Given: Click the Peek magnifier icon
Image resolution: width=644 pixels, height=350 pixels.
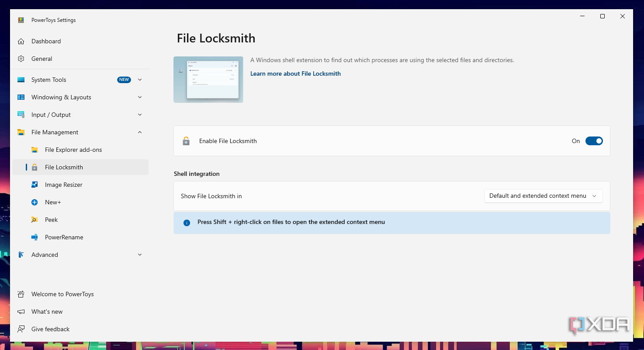Looking at the screenshot, I should point(35,220).
